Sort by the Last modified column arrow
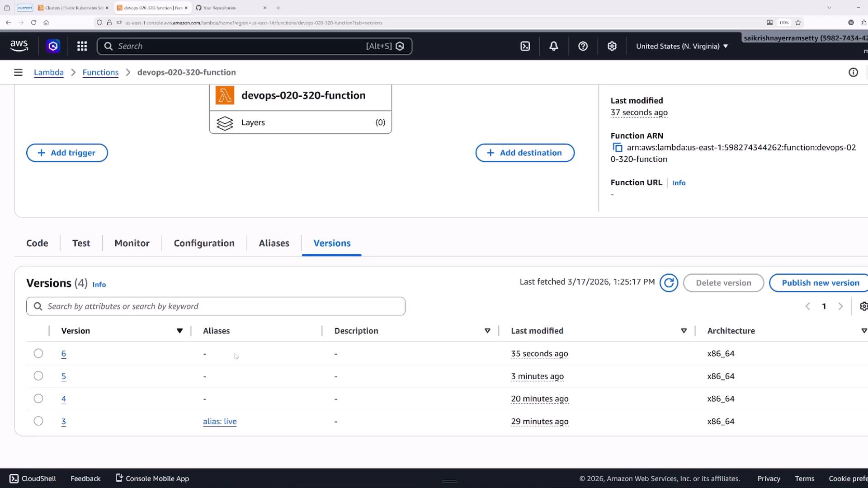Viewport: 868px width, 488px height. (x=684, y=331)
